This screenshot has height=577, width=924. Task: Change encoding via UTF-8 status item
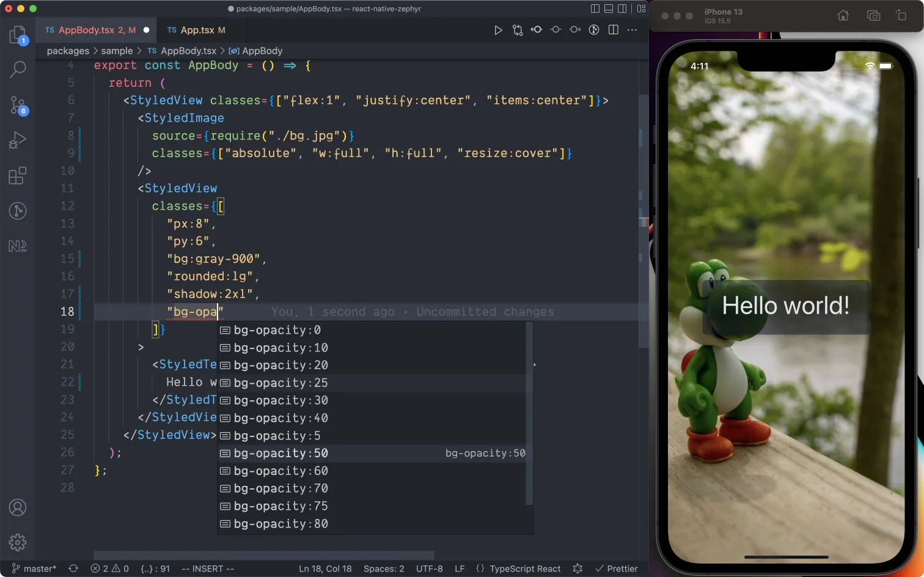pyautogui.click(x=430, y=568)
